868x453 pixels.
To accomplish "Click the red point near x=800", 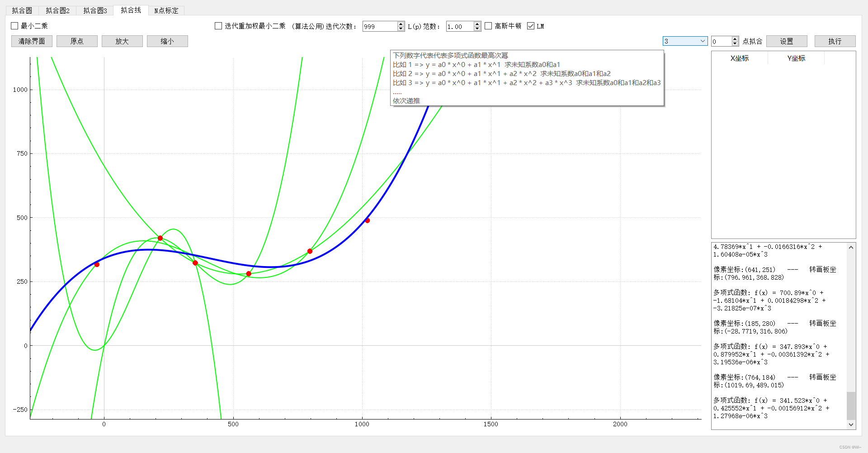I will click(x=310, y=251).
